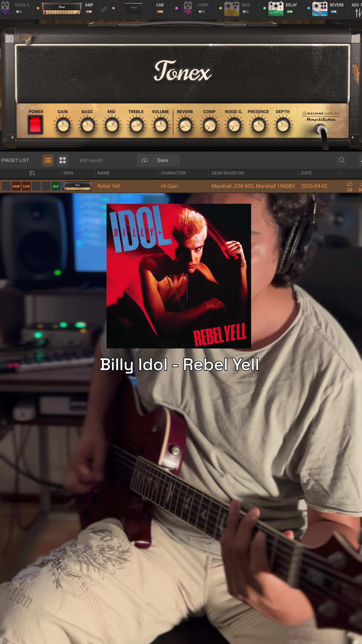Screen dimensions: 362x644
Task: Select the Tonex amp head thumbnail in signal chain
Action: (62, 9)
